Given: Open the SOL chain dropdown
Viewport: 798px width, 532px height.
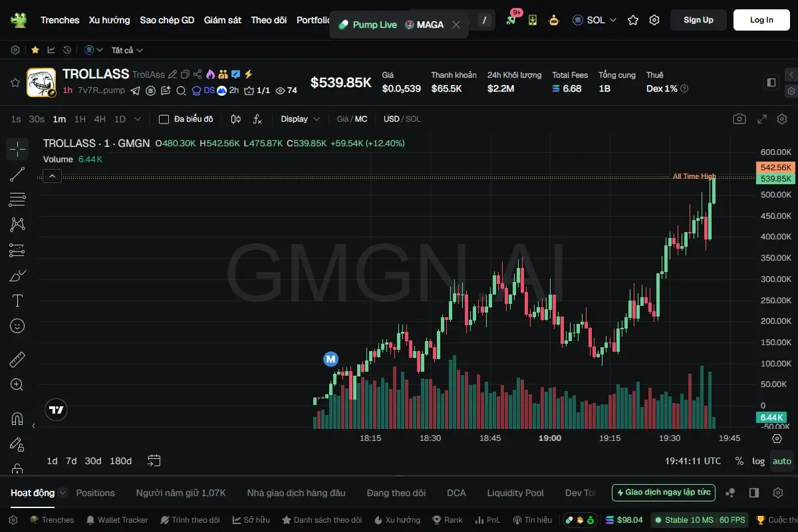Looking at the screenshot, I should pos(595,20).
